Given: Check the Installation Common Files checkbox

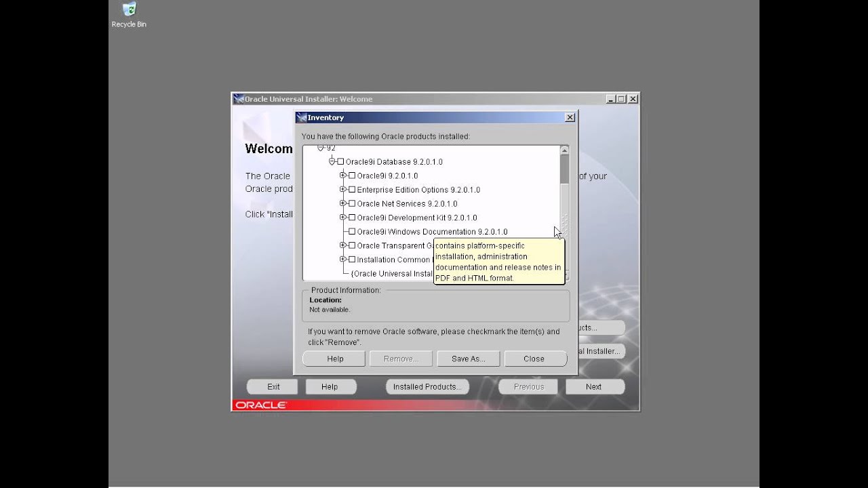Looking at the screenshot, I should [352, 260].
